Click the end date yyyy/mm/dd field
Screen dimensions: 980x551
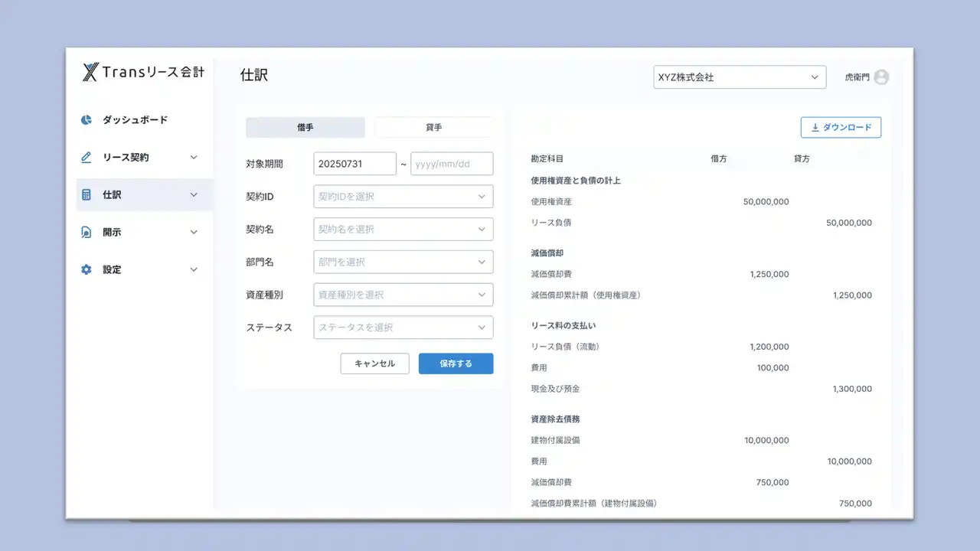(452, 164)
